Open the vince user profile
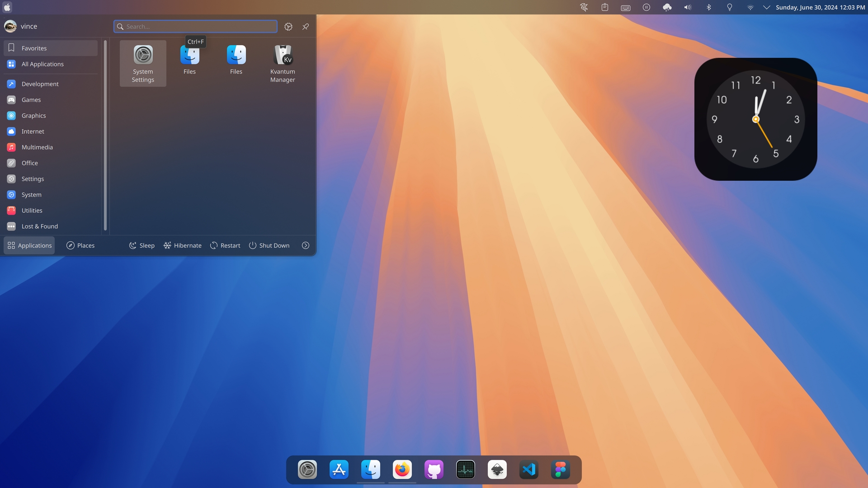The image size is (868, 488). [21, 26]
